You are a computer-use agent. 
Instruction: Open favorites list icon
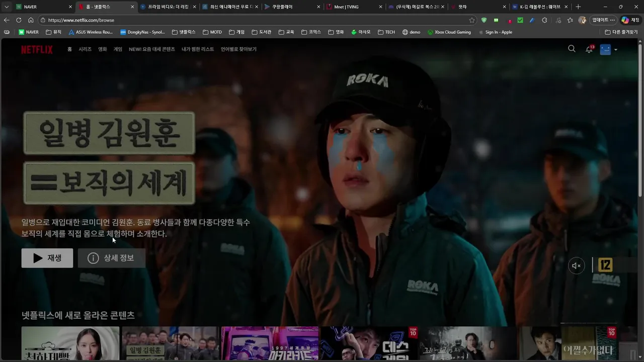(570, 20)
